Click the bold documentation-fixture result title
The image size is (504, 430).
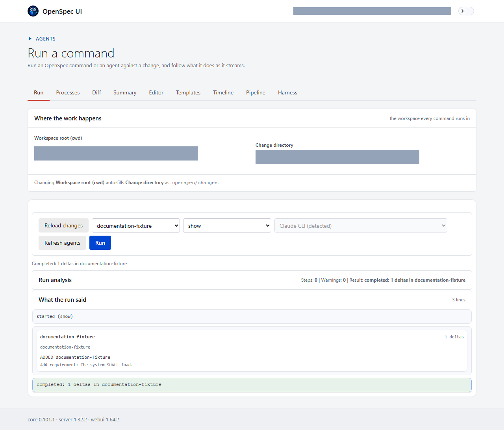click(x=67, y=337)
